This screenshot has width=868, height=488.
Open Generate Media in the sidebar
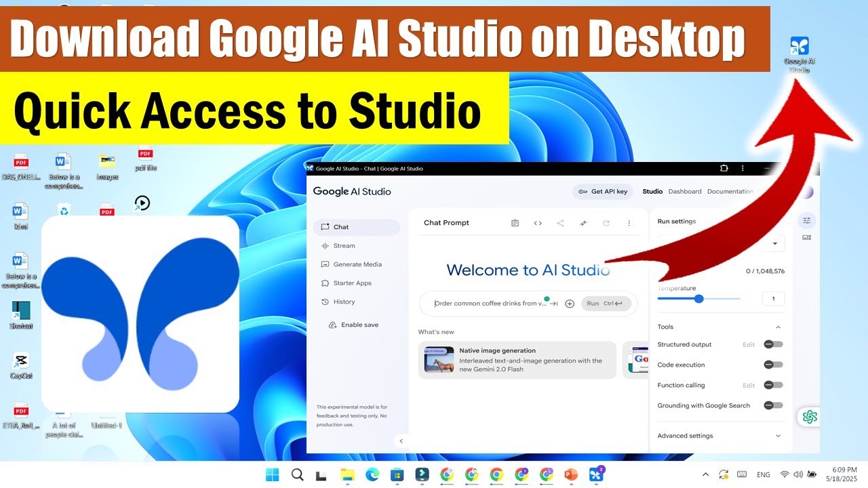click(357, 264)
